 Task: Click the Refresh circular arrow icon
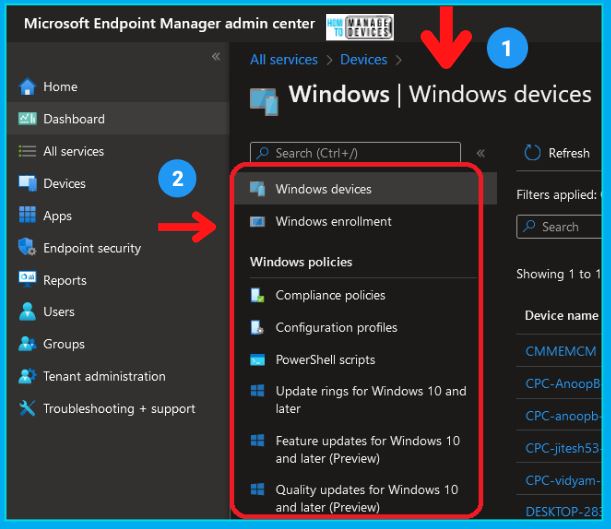[x=532, y=153]
